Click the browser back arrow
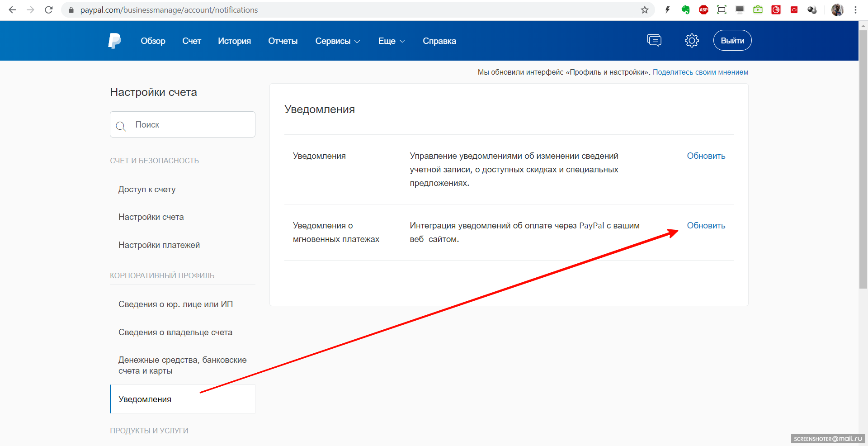Screen dimensions: 868x446 tap(13, 10)
